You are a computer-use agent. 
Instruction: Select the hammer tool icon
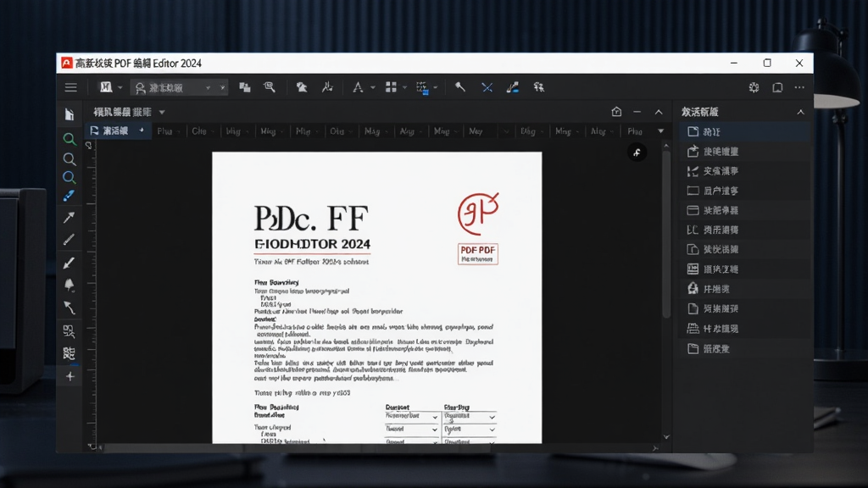coord(460,87)
